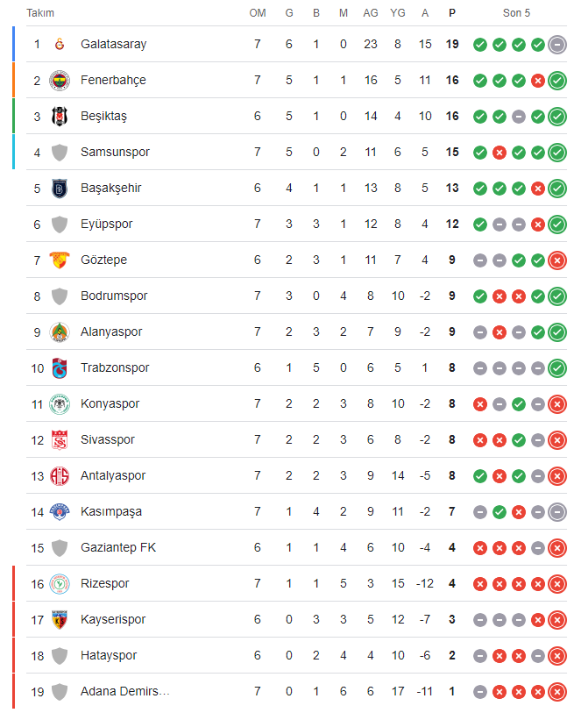
Task: Click the Trabzonspor club logo
Action: tap(60, 367)
